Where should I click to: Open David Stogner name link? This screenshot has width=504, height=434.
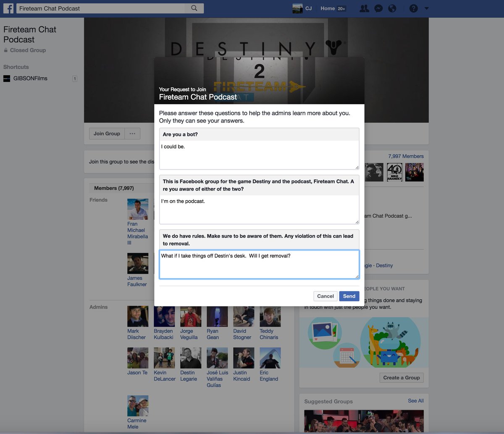[x=242, y=334]
